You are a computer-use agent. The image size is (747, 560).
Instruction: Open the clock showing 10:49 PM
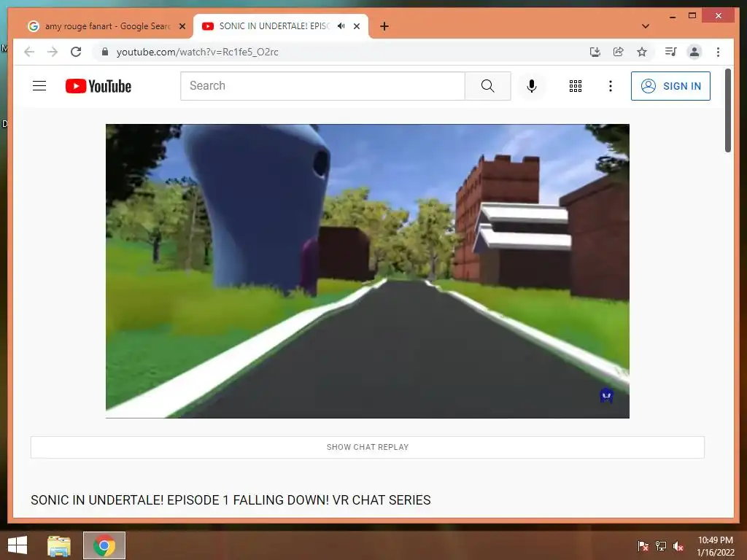(715, 545)
